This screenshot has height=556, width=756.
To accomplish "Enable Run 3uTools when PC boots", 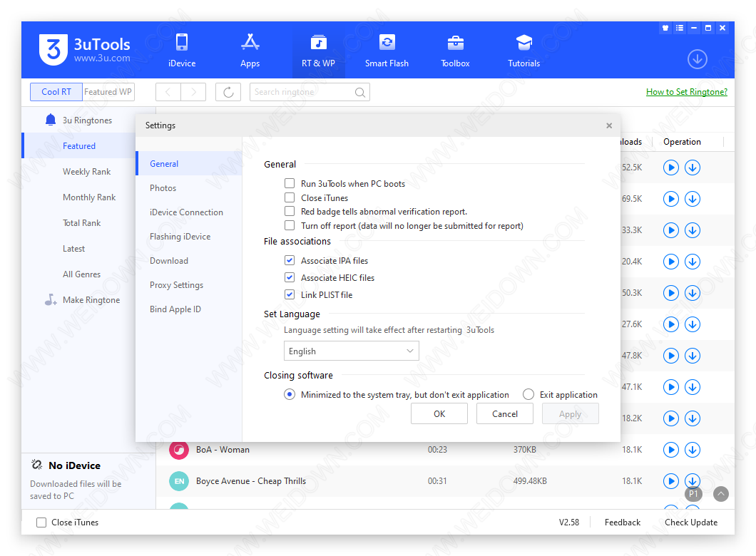I will pyautogui.click(x=290, y=183).
